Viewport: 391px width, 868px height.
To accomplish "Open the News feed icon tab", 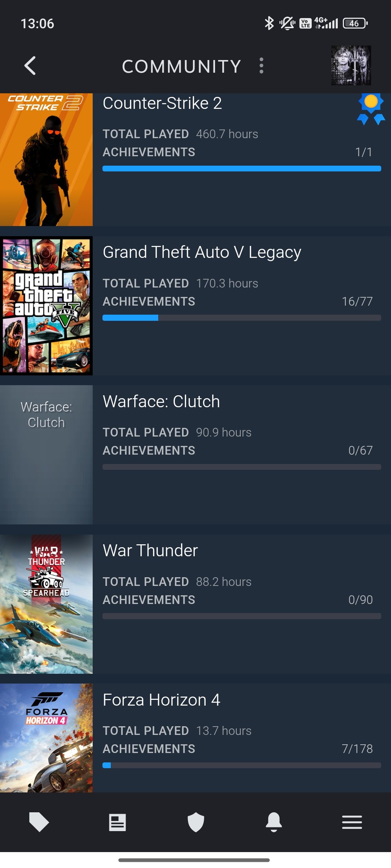I will point(117,822).
